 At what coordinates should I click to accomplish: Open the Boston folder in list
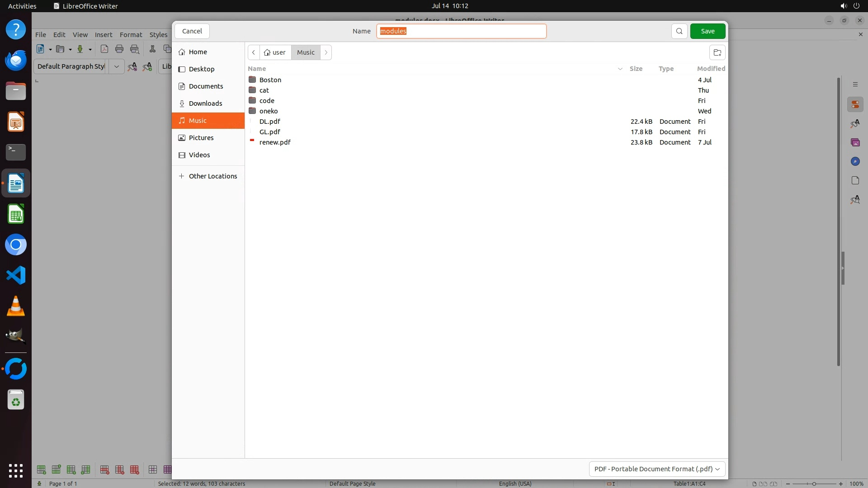pos(270,80)
